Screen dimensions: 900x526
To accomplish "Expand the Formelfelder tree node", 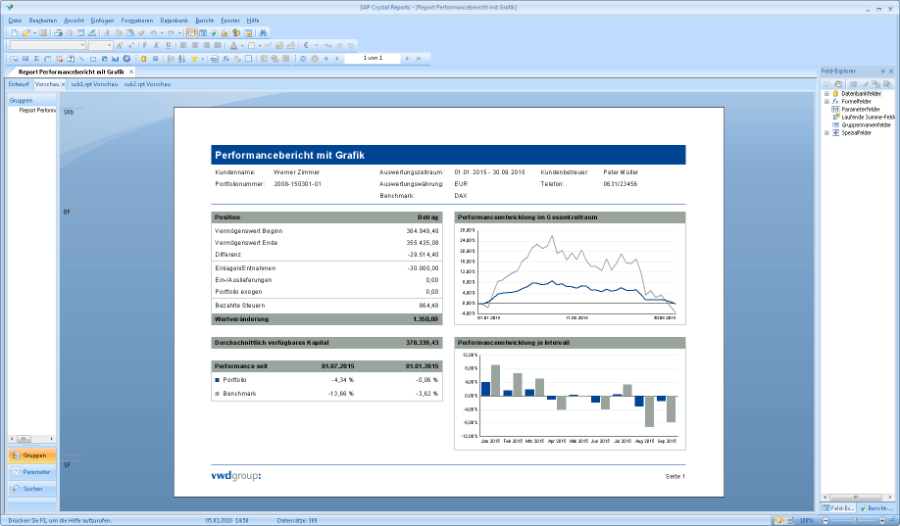I will tap(826, 101).
